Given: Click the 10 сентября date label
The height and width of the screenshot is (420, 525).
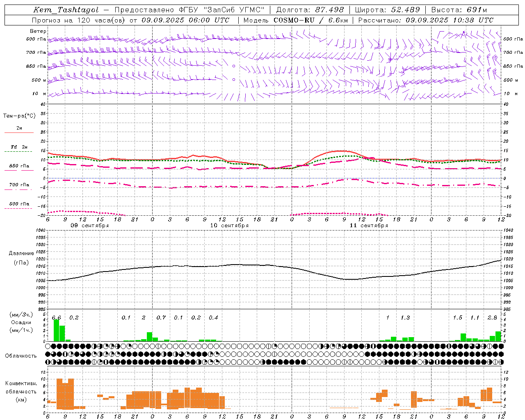Looking at the screenshot, I should point(229,226).
